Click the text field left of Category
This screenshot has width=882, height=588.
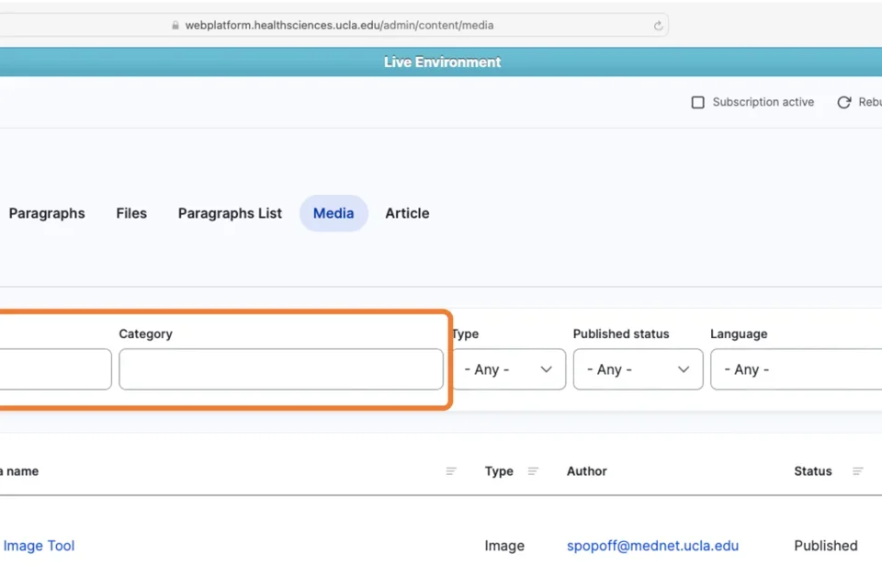click(x=56, y=369)
